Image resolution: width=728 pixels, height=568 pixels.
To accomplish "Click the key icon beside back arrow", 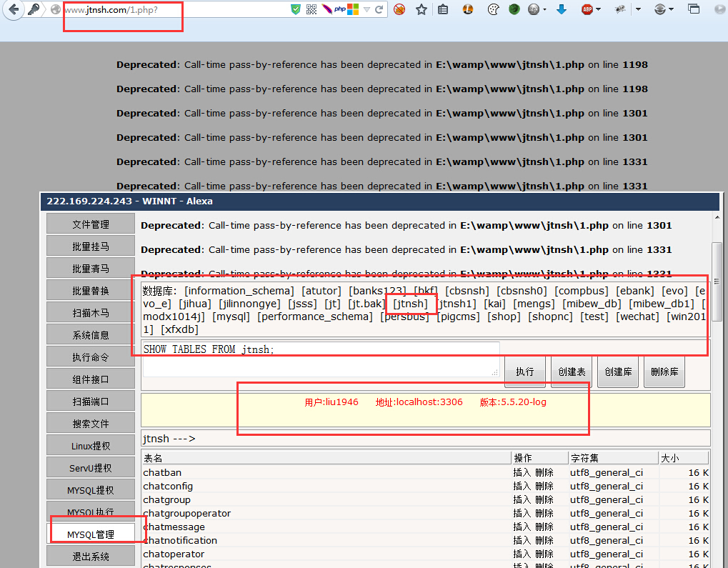I will pos(34,9).
